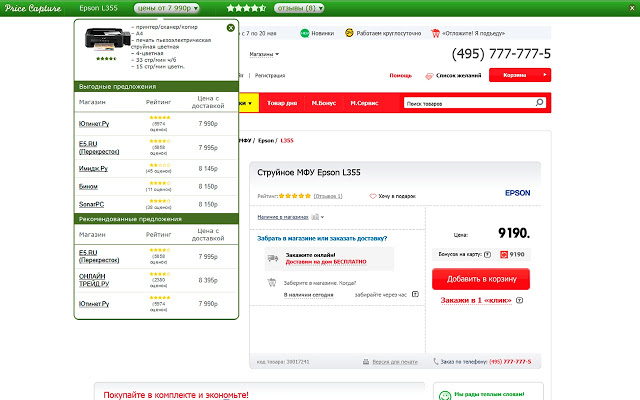The height and width of the screenshot is (400, 640).
Task: Click the 'В наличии сегодня' link
Action: tap(309, 295)
